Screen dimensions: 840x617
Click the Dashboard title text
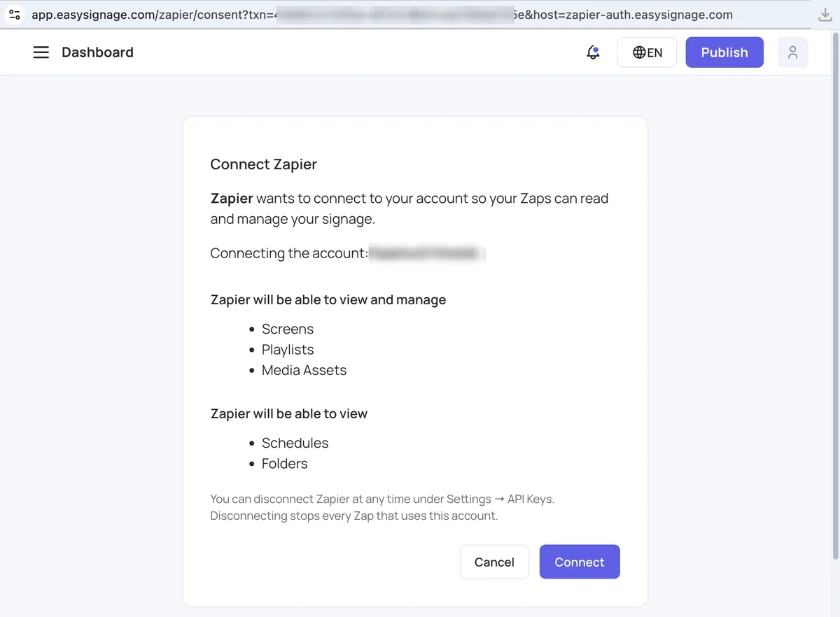click(x=97, y=52)
